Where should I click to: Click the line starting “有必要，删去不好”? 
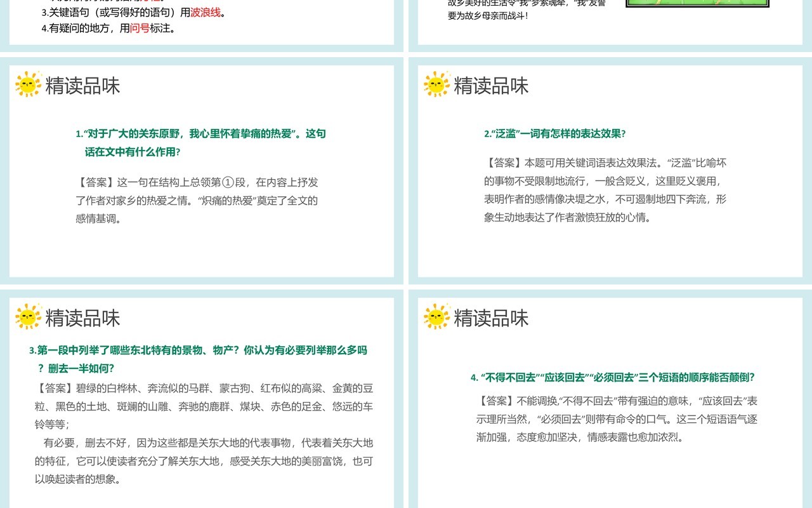(x=208, y=443)
